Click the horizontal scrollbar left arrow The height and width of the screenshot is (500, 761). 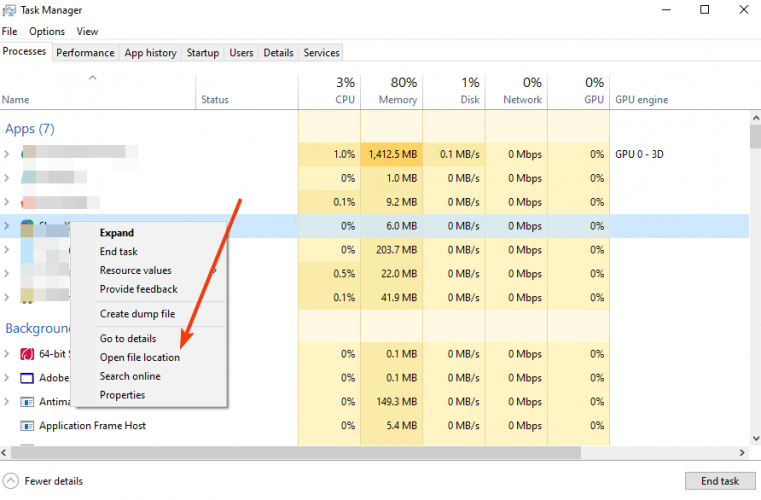pyautogui.click(x=4, y=453)
